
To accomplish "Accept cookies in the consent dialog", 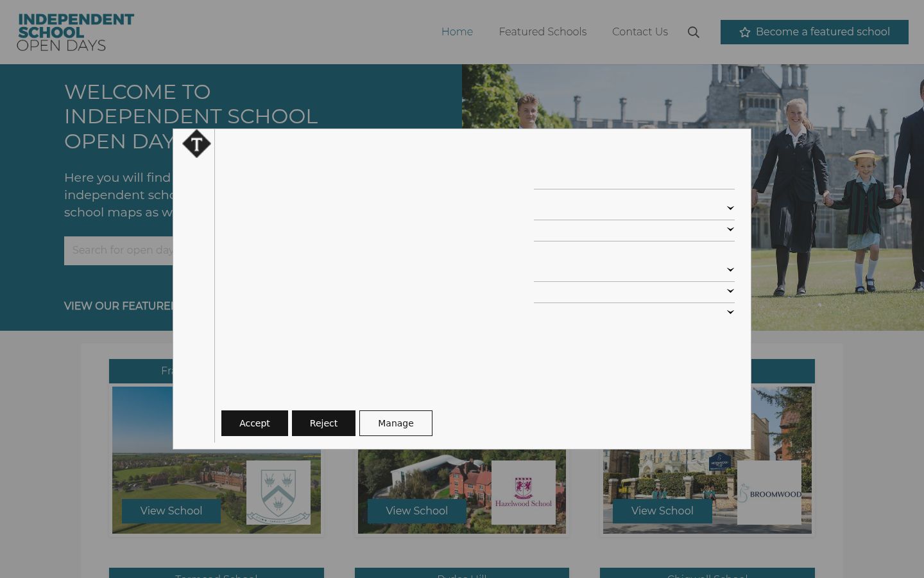I will 255,423.
